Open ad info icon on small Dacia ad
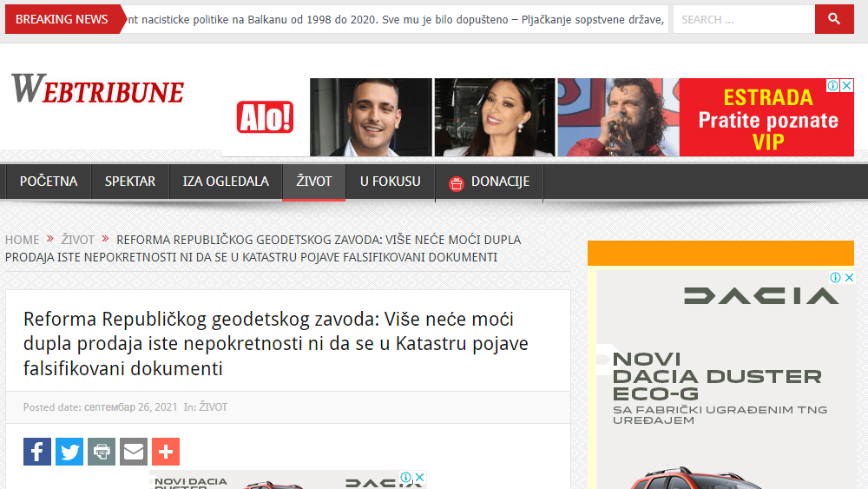This screenshot has width=868, height=489. [406, 477]
